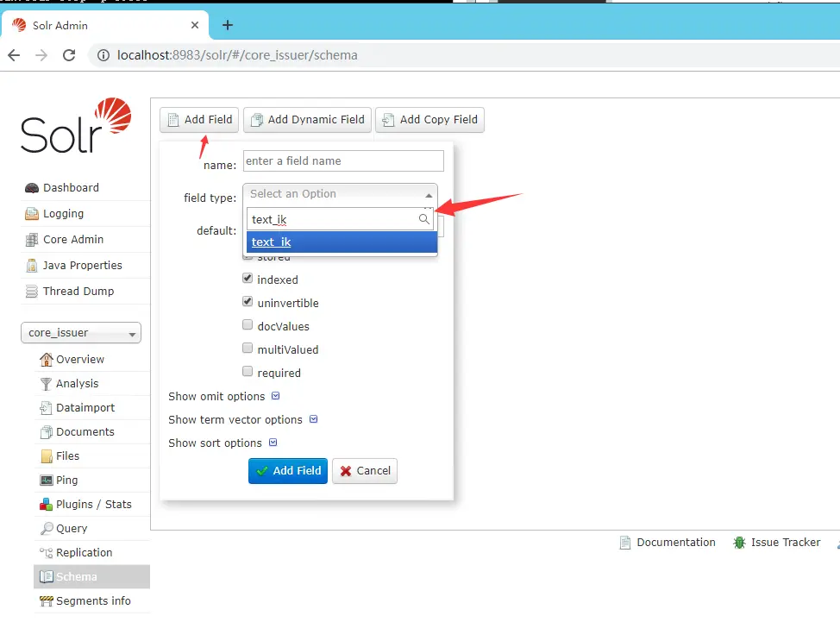Uncheck the uninvertible checkbox
The width and height of the screenshot is (840, 622).
[247, 302]
